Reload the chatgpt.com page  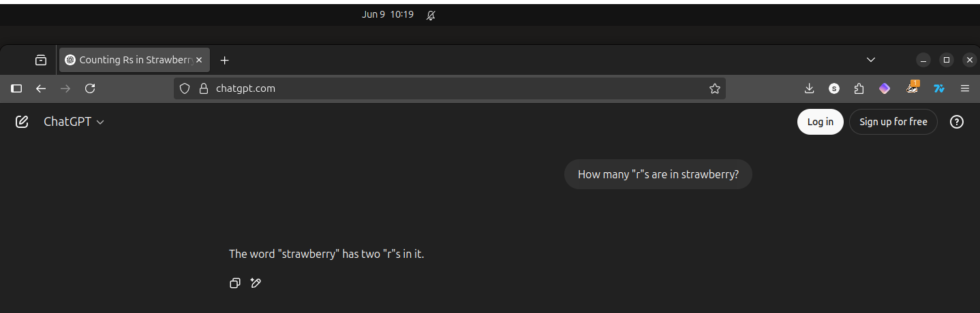[90, 88]
